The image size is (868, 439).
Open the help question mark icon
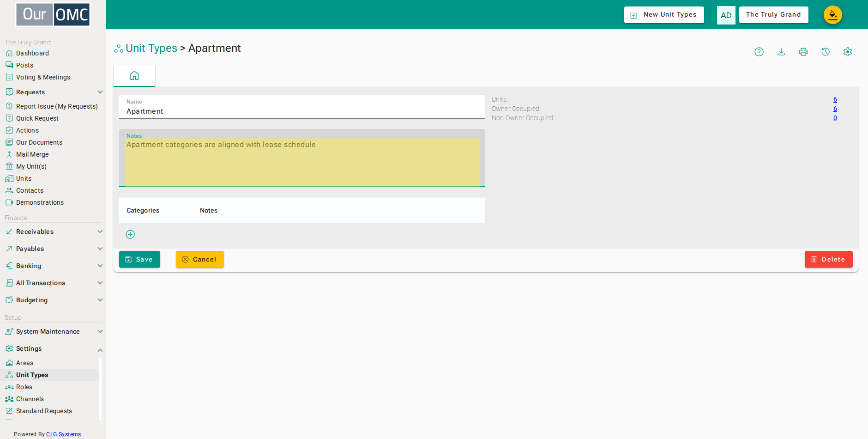tap(759, 52)
